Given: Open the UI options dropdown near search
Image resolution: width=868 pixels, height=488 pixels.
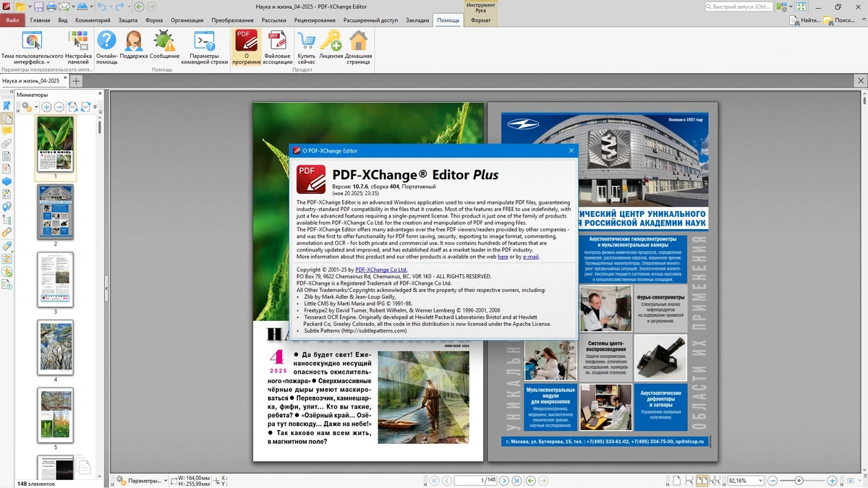Looking at the screenshot, I should tap(791, 7).
